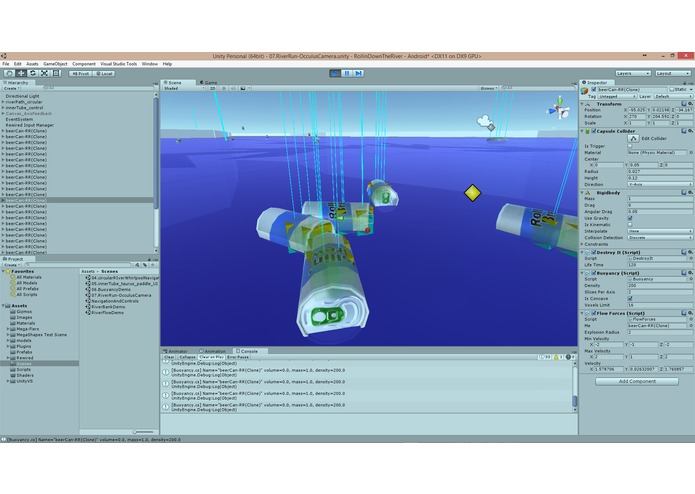The image size is (695, 494).
Task: Toggle scene lighting button
Action: click(x=223, y=89)
